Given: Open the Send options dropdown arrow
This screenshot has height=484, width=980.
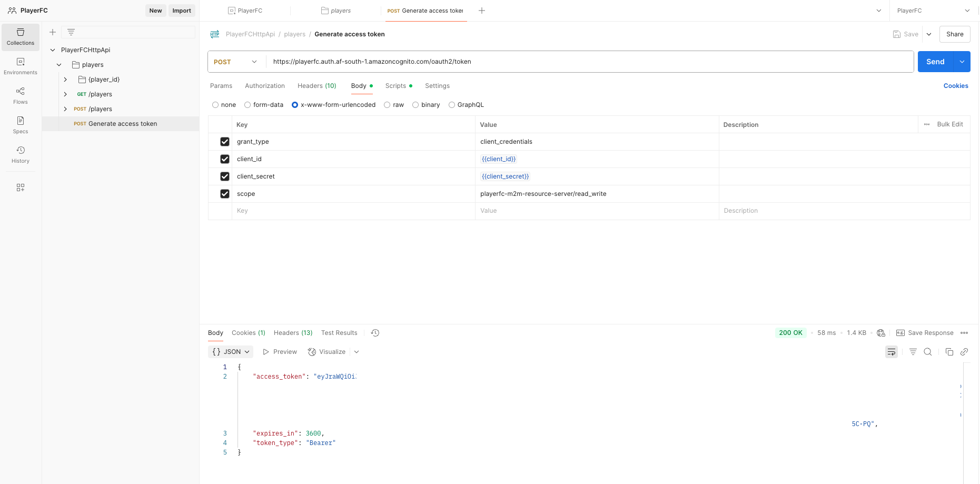Looking at the screenshot, I should coord(962,62).
